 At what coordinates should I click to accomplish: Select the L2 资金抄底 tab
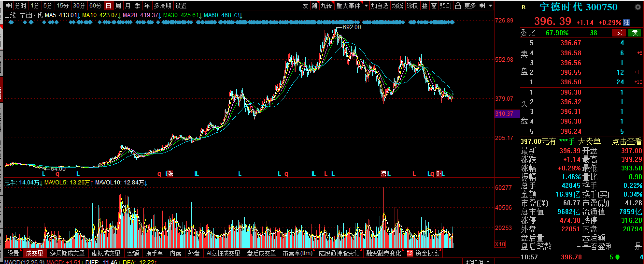pyautogui.click(x=423, y=253)
